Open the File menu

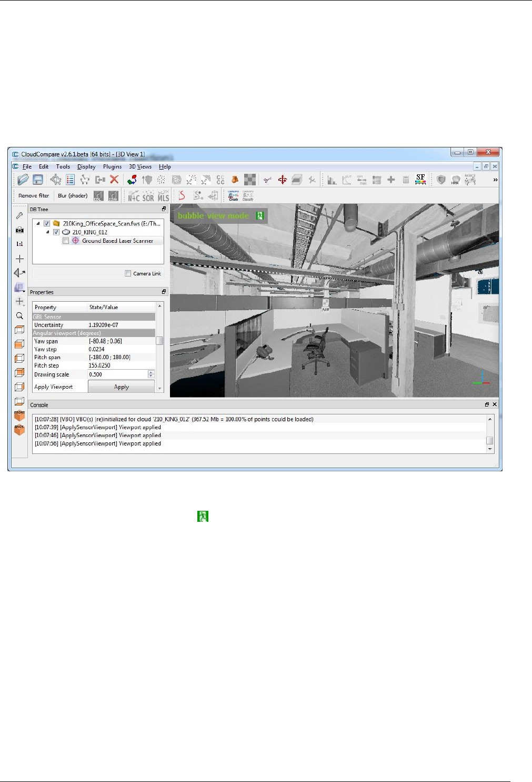pyautogui.click(x=27, y=166)
